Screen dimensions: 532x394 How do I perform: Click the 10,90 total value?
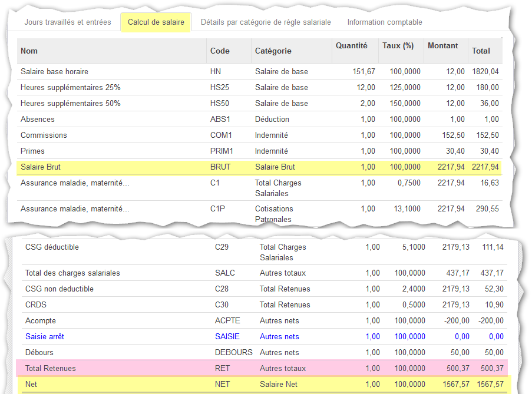click(494, 305)
